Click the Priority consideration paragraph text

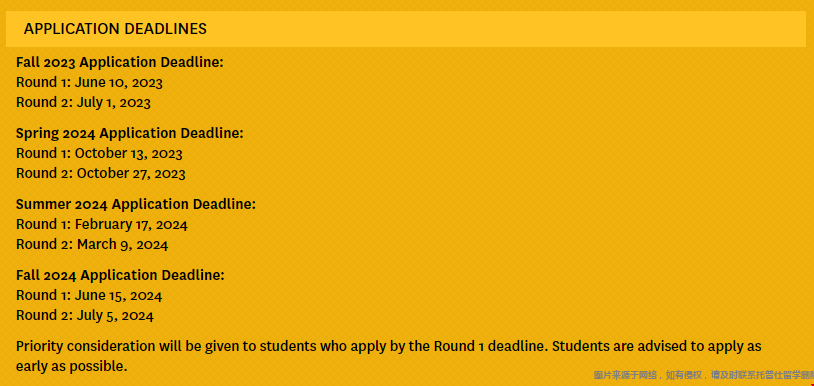click(x=389, y=356)
